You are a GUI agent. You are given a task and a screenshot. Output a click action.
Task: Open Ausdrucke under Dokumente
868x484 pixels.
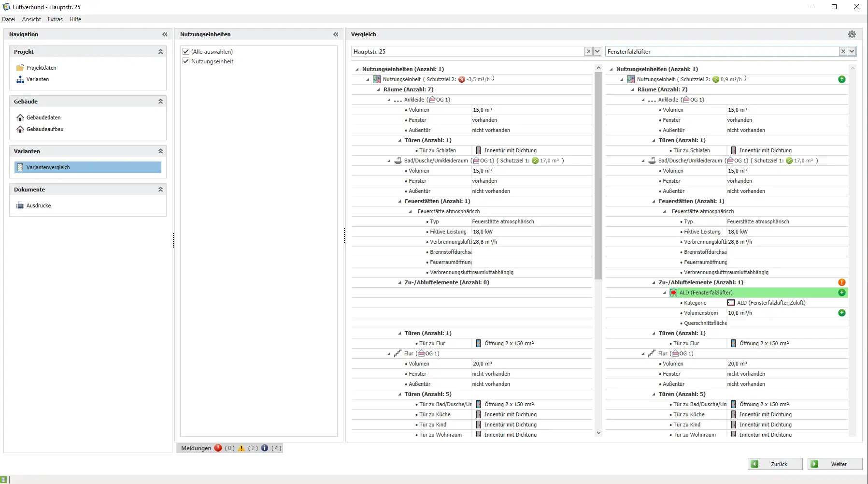(x=38, y=205)
